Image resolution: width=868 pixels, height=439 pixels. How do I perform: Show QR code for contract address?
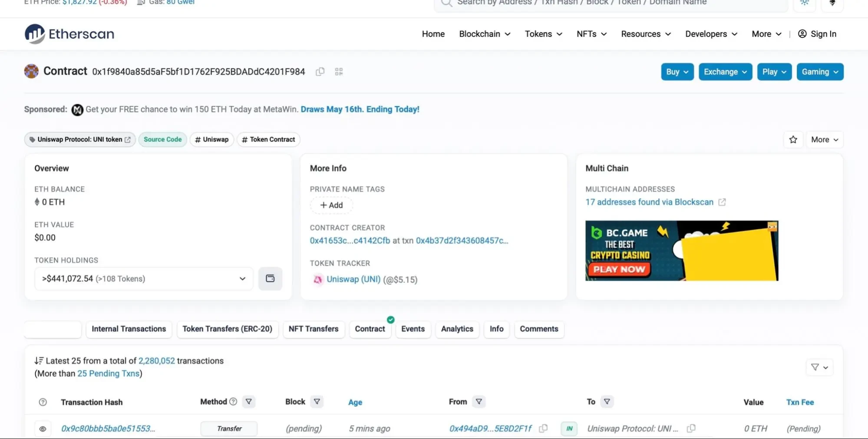(339, 72)
